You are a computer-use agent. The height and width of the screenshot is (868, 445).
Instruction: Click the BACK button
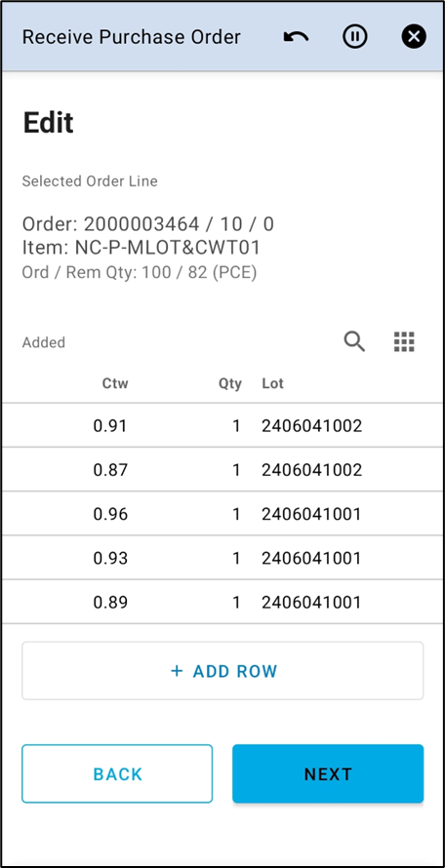pyautogui.click(x=117, y=773)
